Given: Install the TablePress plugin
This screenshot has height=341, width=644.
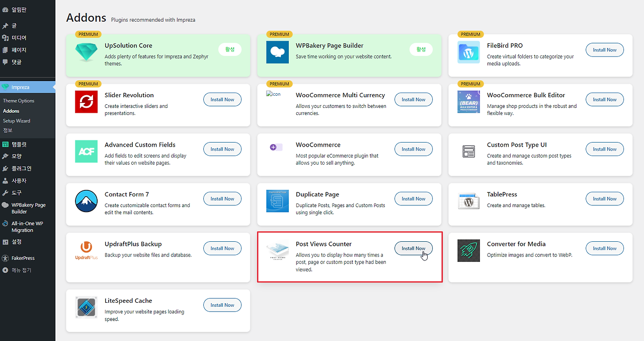Looking at the screenshot, I should pyautogui.click(x=605, y=198).
